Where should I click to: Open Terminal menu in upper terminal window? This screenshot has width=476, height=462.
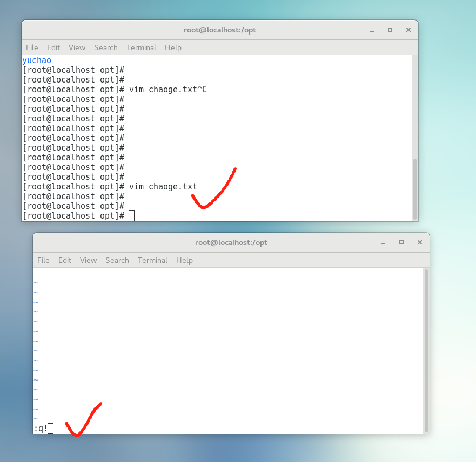coord(141,47)
